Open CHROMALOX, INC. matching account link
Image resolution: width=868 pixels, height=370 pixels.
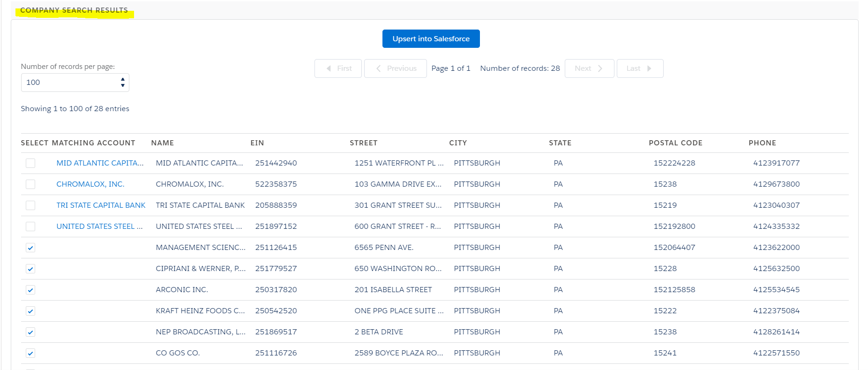click(90, 184)
